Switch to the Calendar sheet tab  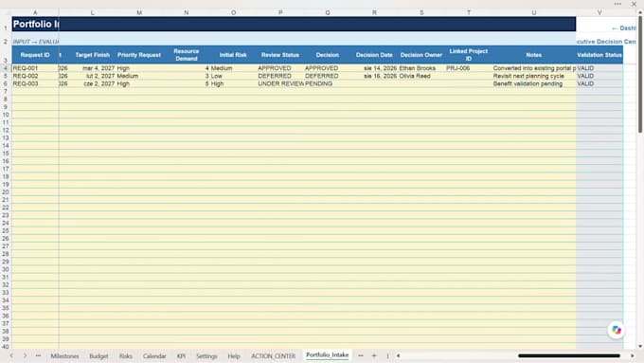pos(154,356)
